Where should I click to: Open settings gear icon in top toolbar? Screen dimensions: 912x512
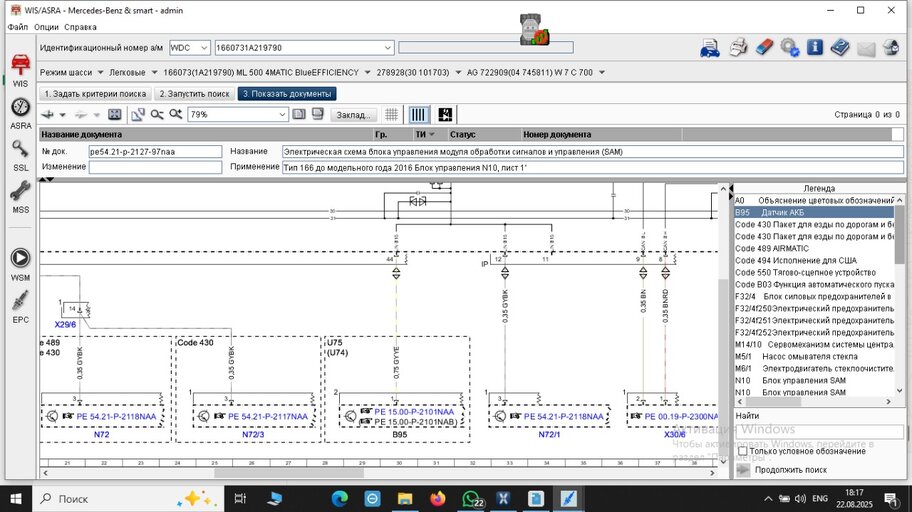point(789,47)
